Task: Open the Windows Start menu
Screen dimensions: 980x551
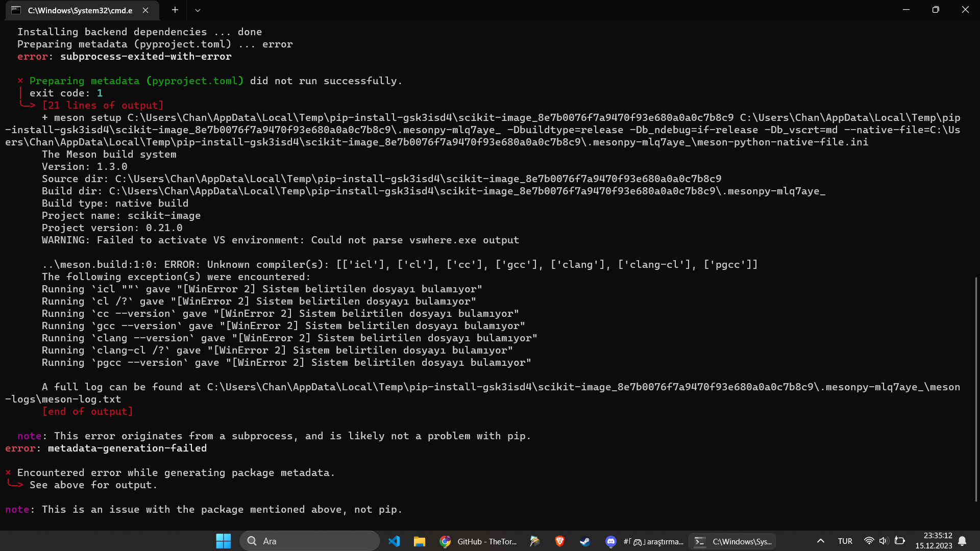Action: click(223, 541)
